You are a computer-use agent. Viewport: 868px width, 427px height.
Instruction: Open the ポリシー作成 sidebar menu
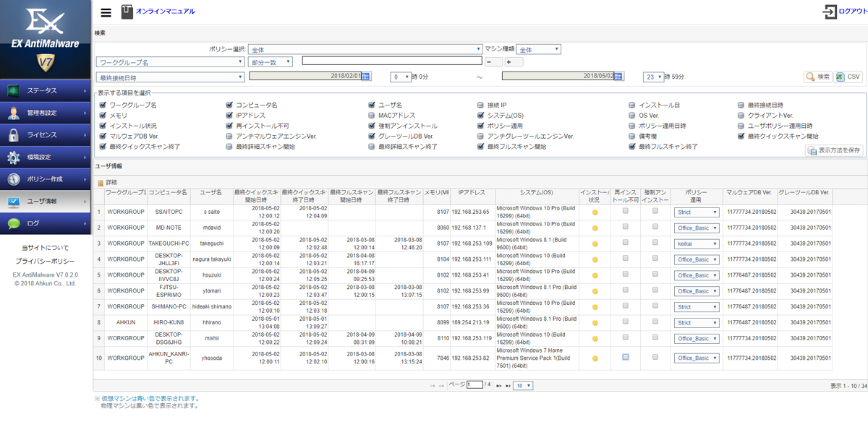tap(46, 179)
